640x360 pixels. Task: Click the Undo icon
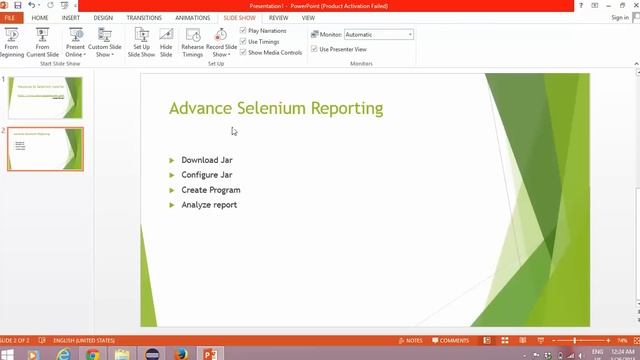pos(31,5)
